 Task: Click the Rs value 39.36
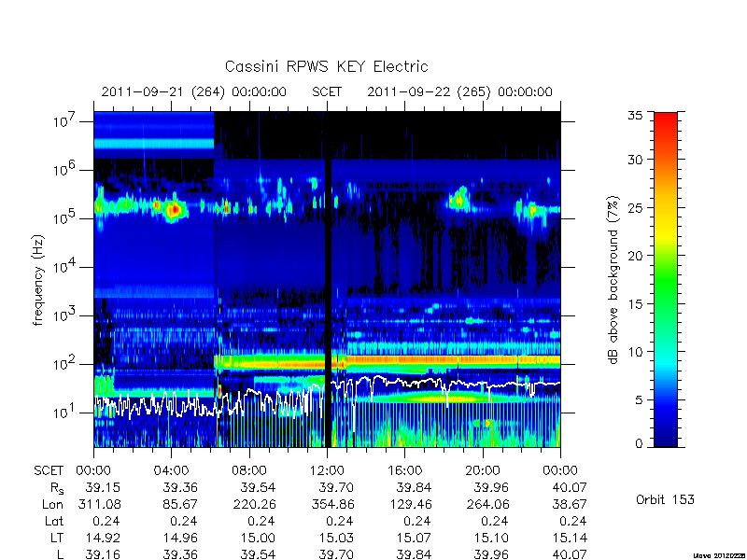[180, 487]
